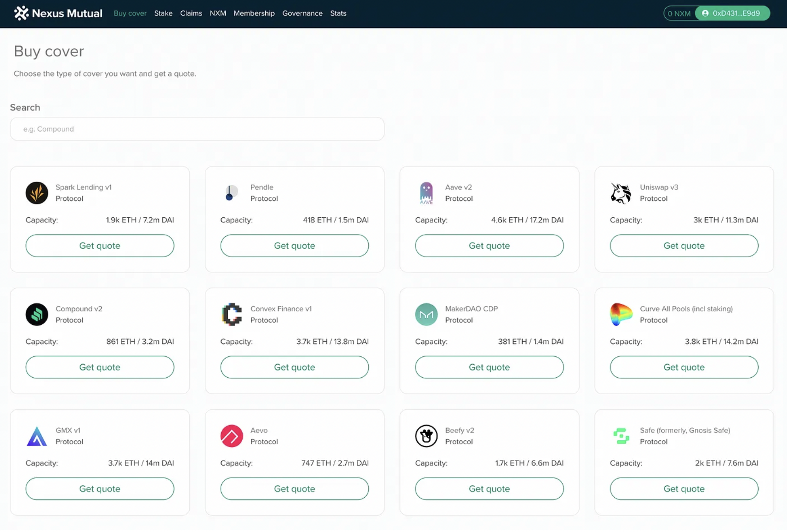Click the Spark Lending v1 logo icon

click(x=37, y=193)
